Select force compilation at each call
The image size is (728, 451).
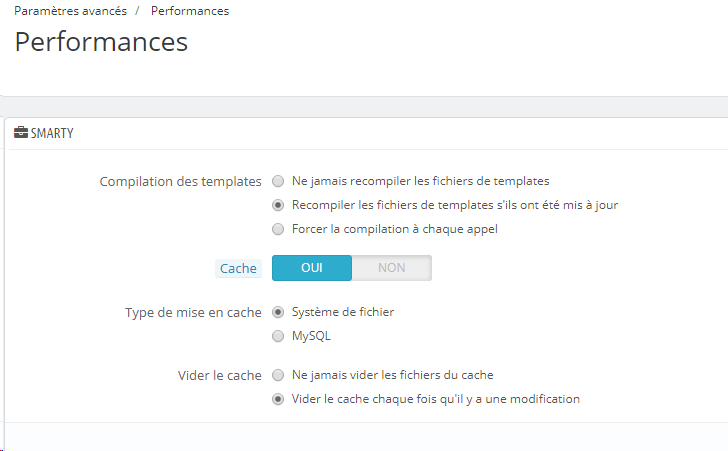(x=278, y=229)
